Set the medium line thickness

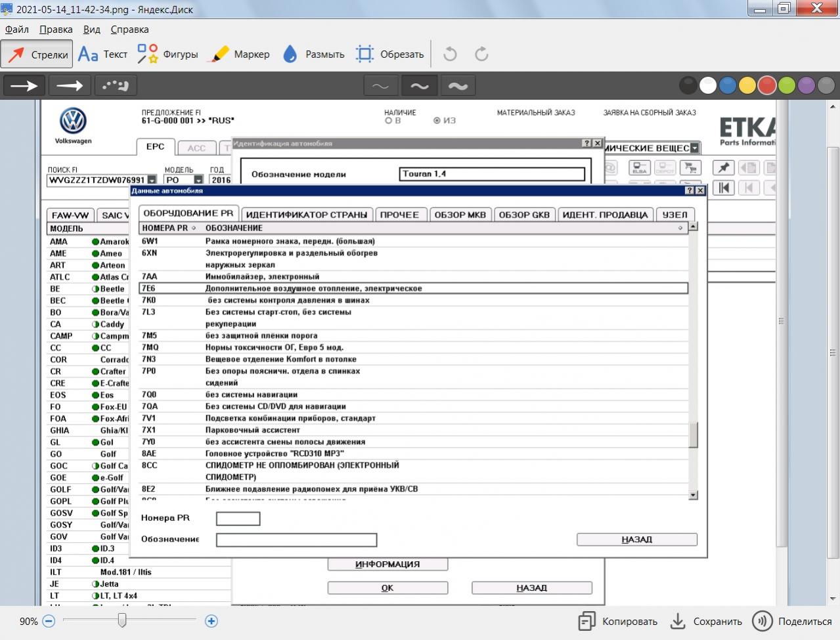pyautogui.click(x=420, y=86)
